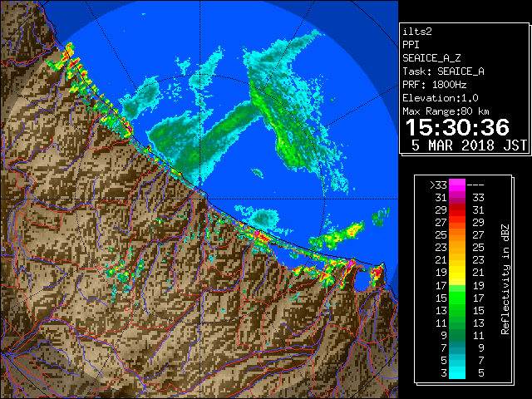The width and height of the screenshot is (532, 399).
Task: Click the 'Max Range:80 km' text
Action: (446, 111)
